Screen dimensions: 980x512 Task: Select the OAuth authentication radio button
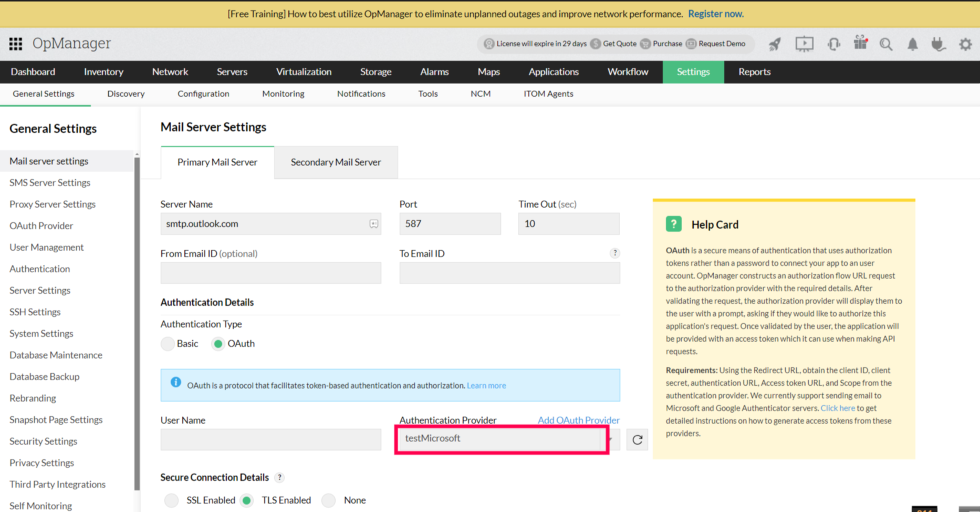(218, 344)
